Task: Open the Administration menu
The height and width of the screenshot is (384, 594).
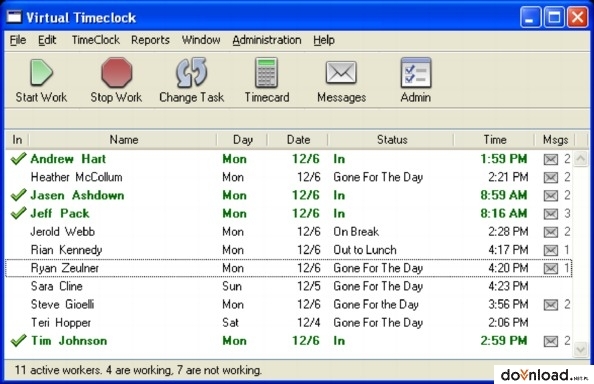Action: (x=267, y=40)
